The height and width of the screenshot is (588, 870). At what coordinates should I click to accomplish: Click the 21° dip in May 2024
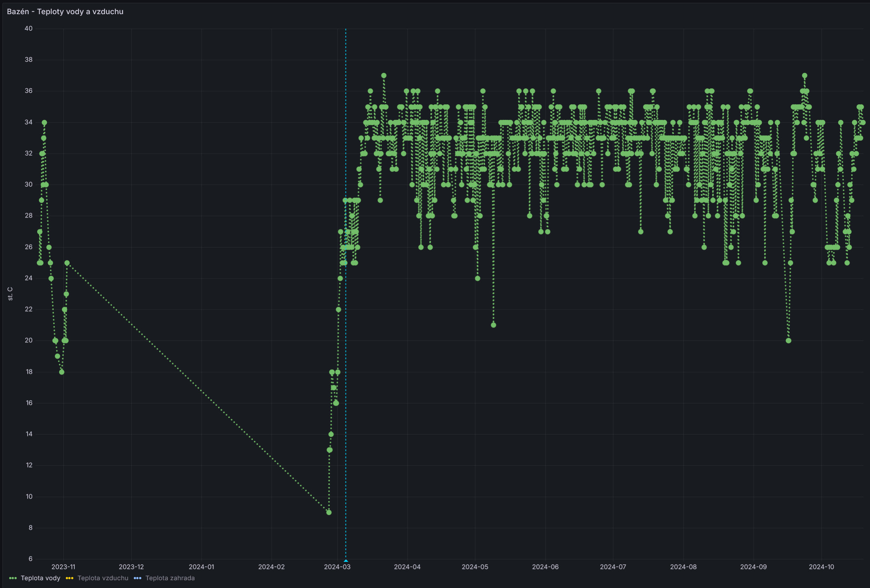(493, 325)
